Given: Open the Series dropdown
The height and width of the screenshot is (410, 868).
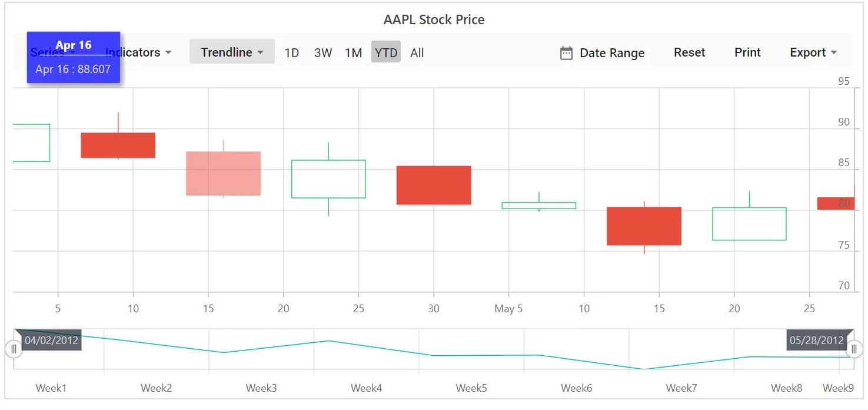Looking at the screenshot, I should (x=53, y=52).
